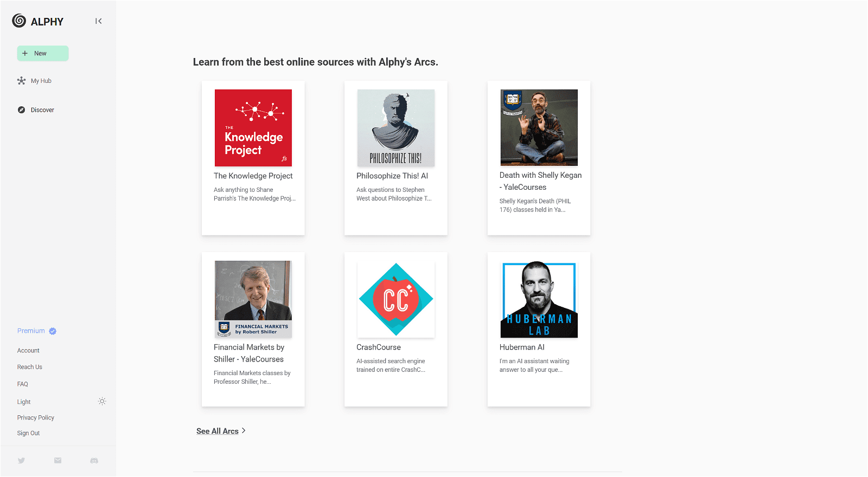Click the email envelope icon
Image resolution: width=868 pixels, height=477 pixels.
pos(58,461)
